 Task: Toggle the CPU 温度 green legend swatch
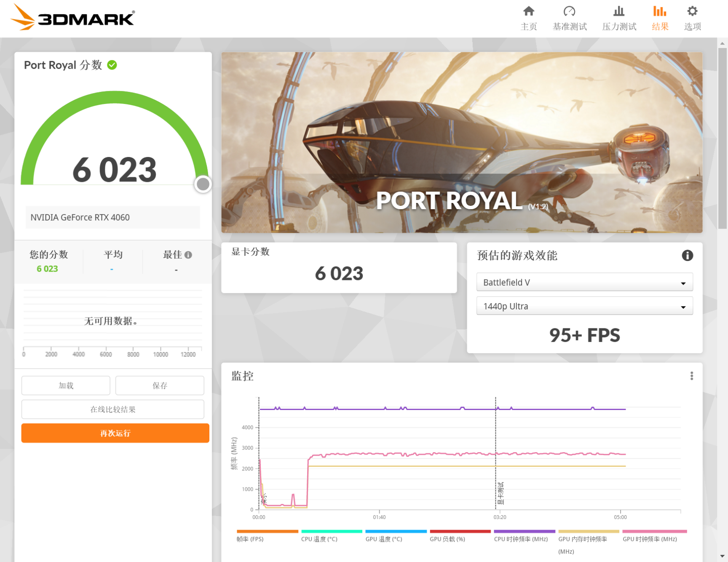[332, 531]
